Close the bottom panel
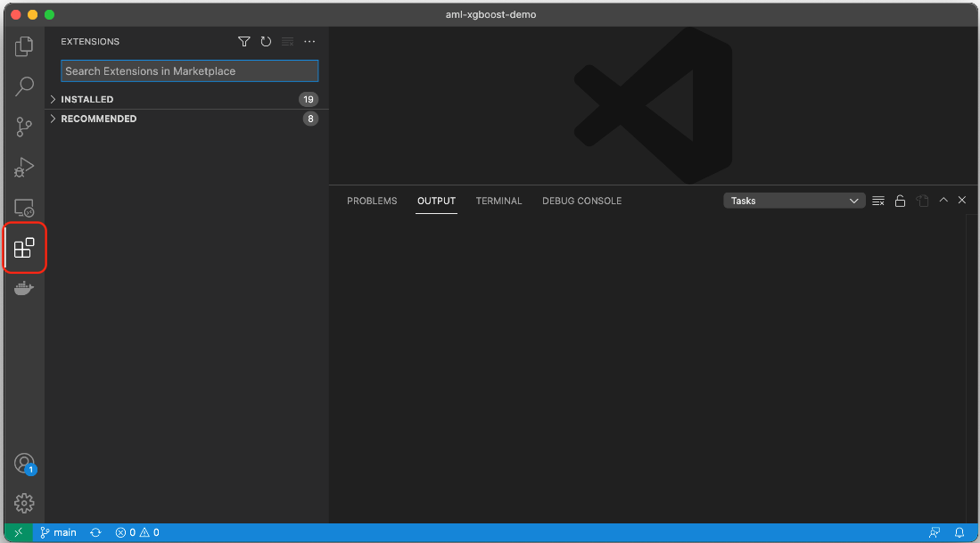The height and width of the screenshot is (543, 980). click(962, 200)
